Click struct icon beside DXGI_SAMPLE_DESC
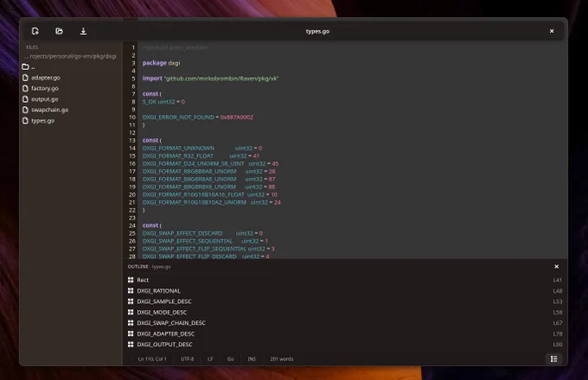 [131, 301]
